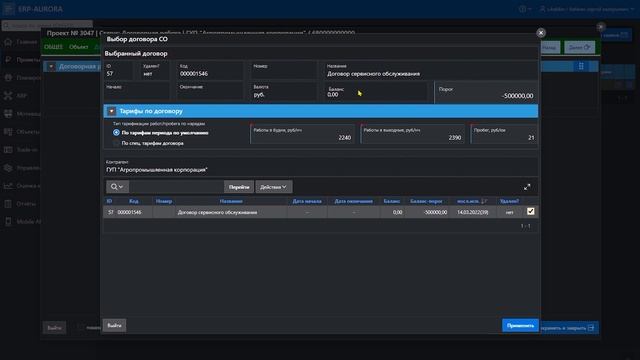Sort by the 'Дата начала' column header
The width and height of the screenshot is (640, 360).
307,201
